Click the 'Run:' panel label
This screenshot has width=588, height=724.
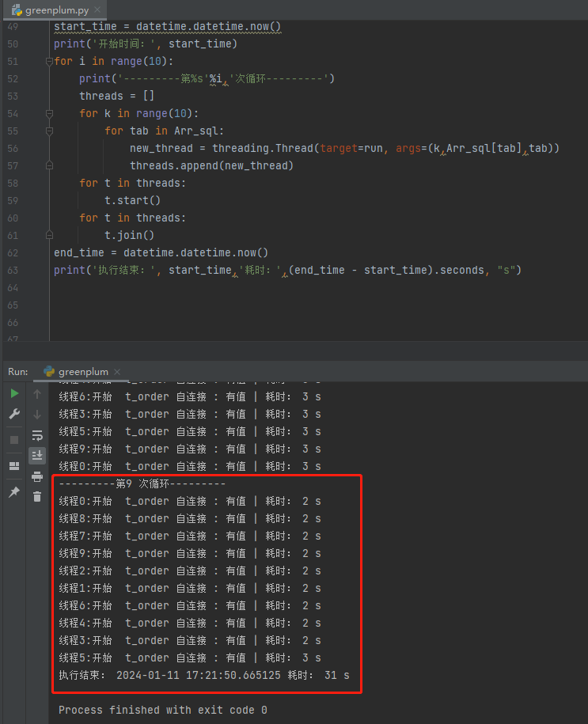(x=17, y=372)
